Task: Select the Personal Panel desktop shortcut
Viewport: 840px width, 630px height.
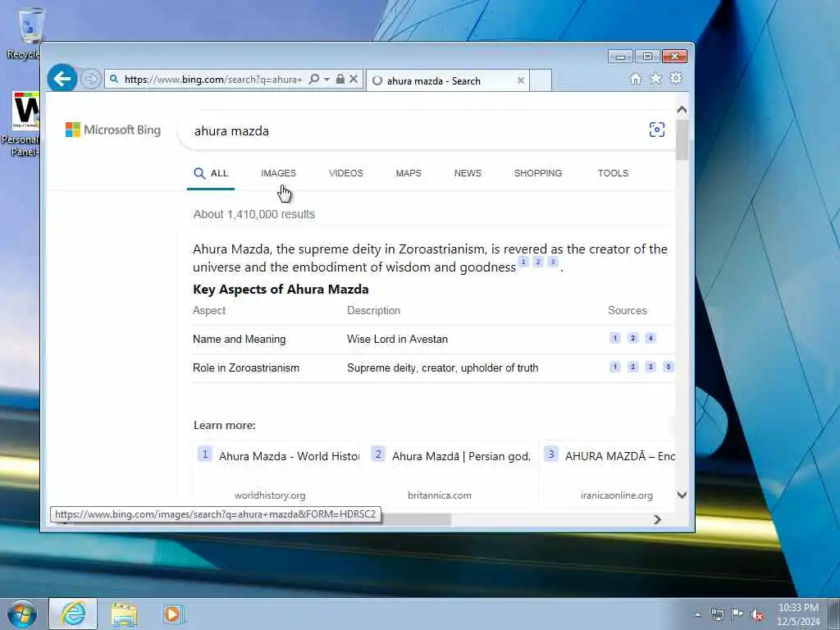Action: pos(21,124)
